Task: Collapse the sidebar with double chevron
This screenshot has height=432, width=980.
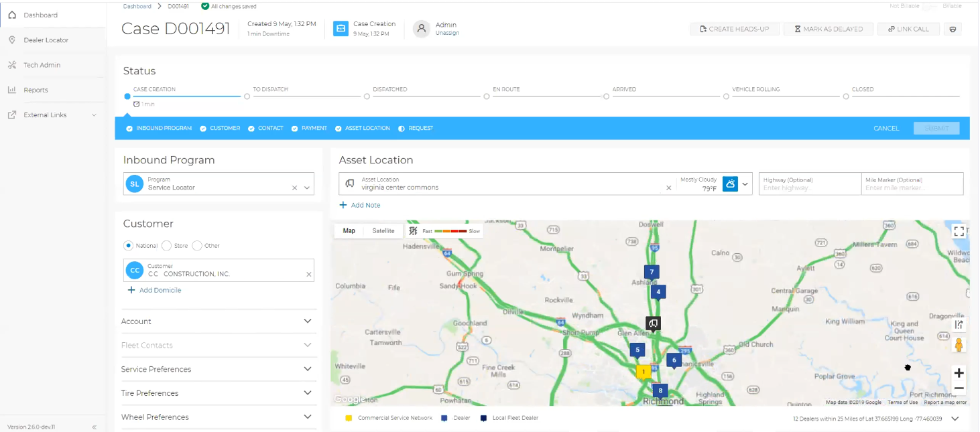Action: tap(95, 427)
